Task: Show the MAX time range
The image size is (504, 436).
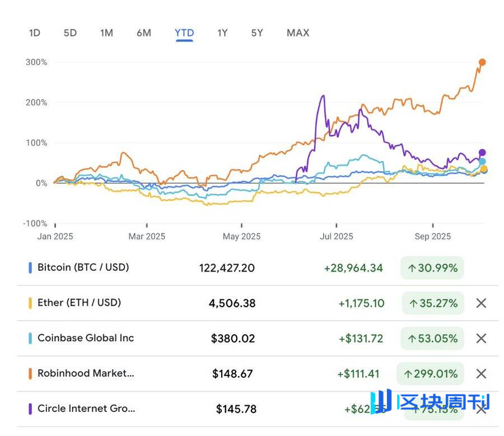Action: (298, 33)
